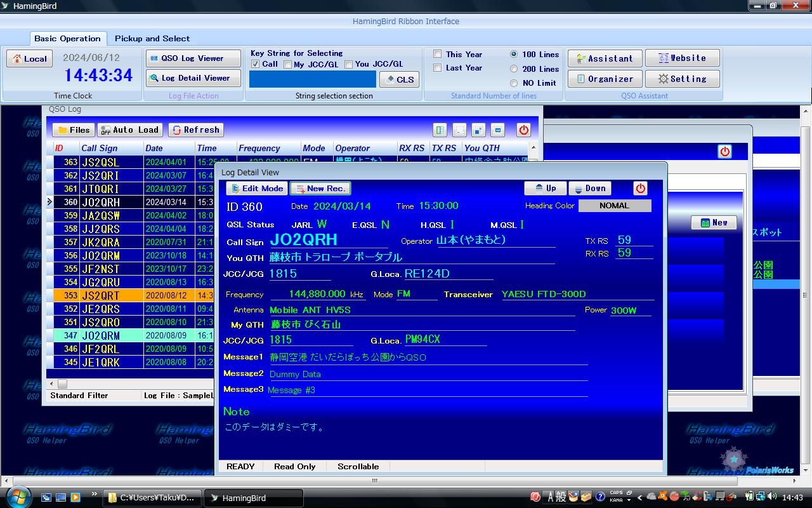Open KANA language bar options dropdown
The image size is (812, 508).
(x=629, y=500)
